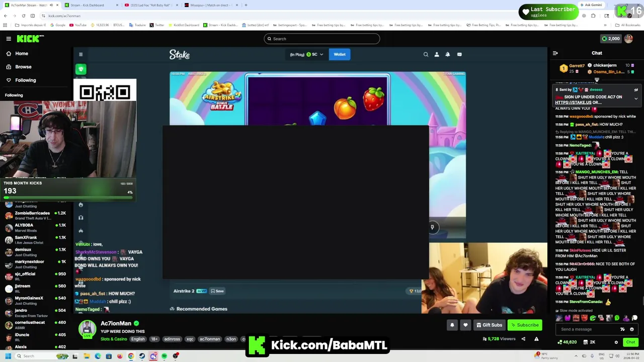Open the 2,000 Kicks balance
The height and width of the screenshot is (362, 644).
[611, 39]
